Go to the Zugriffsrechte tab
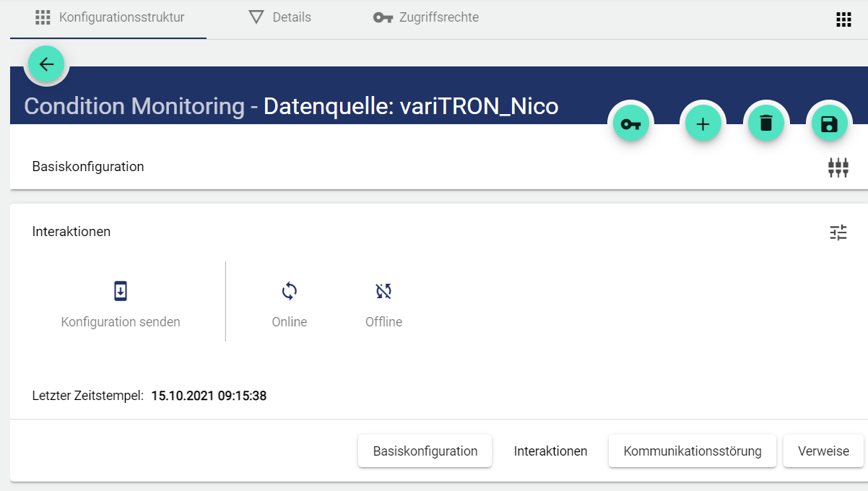This screenshot has width=868, height=491. point(426,17)
